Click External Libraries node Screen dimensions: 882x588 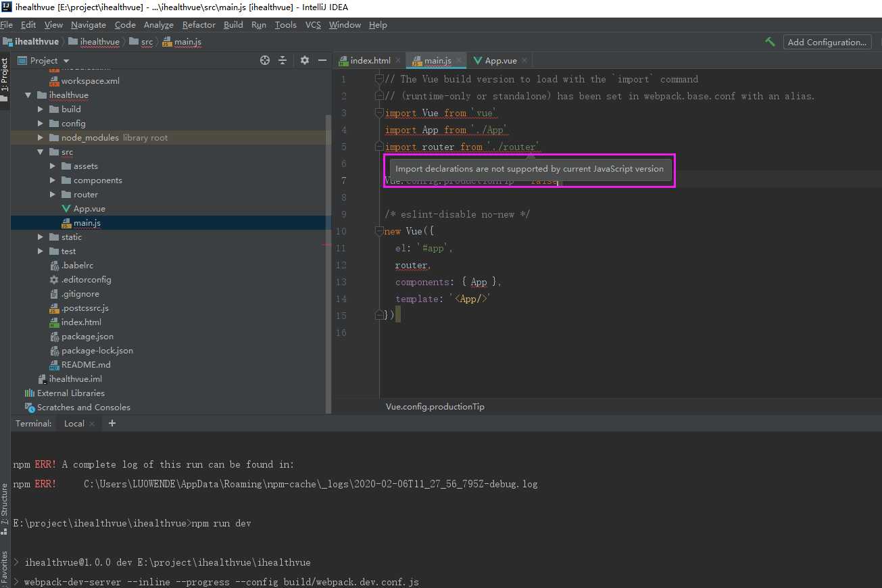tap(71, 393)
